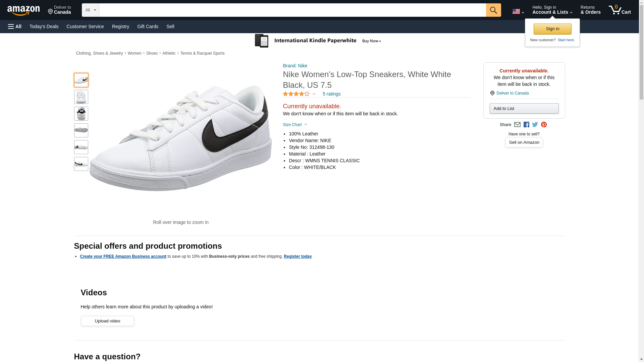Select the shoe sole thumbnail image
This screenshot has height=362, width=644.
(81, 130)
